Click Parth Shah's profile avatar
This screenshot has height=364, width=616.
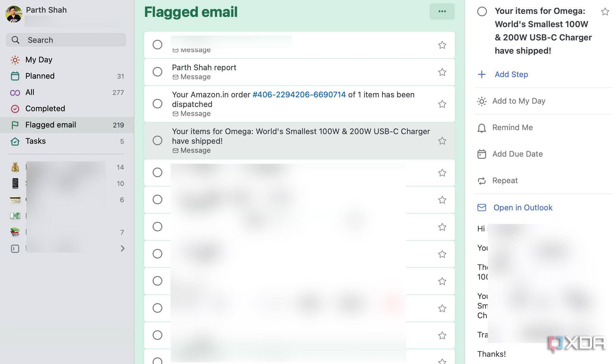coord(13,13)
